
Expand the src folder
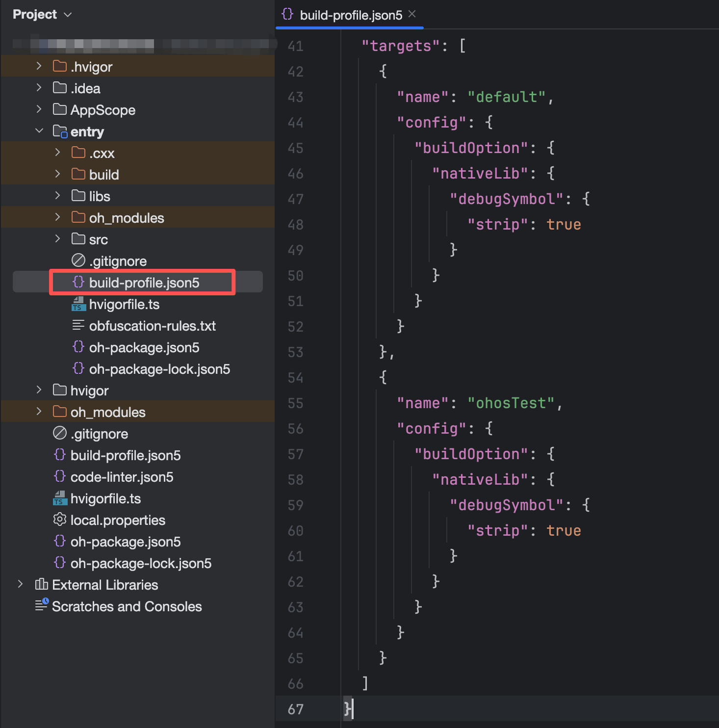click(x=57, y=239)
